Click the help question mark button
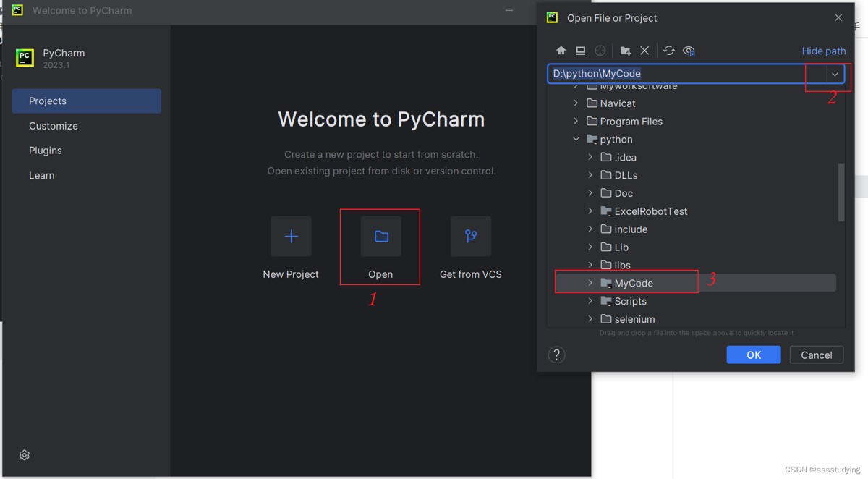 point(556,355)
